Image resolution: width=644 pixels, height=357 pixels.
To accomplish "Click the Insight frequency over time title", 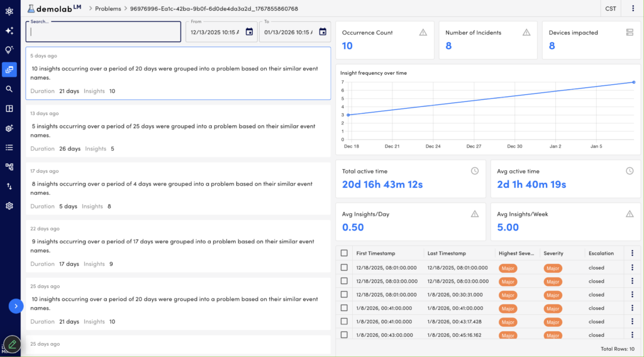I will coord(374,73).
